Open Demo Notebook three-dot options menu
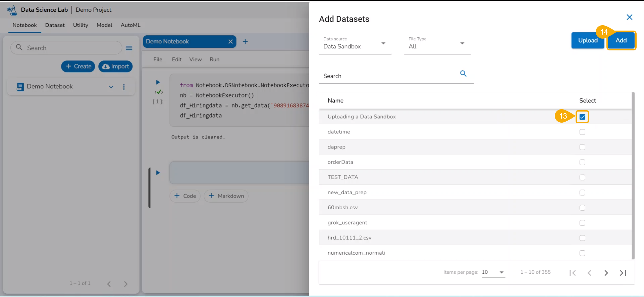This screenshot has height=297, width=644. (124, 87)
